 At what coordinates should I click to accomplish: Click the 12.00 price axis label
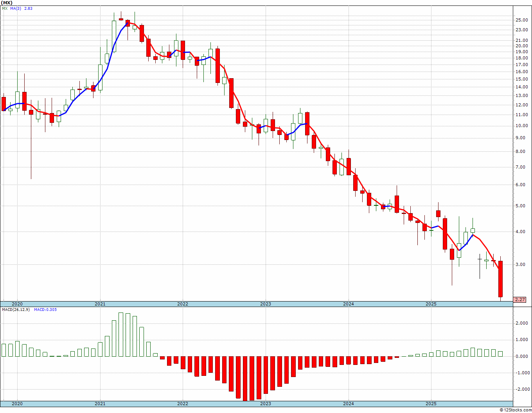tap(521, 105)
